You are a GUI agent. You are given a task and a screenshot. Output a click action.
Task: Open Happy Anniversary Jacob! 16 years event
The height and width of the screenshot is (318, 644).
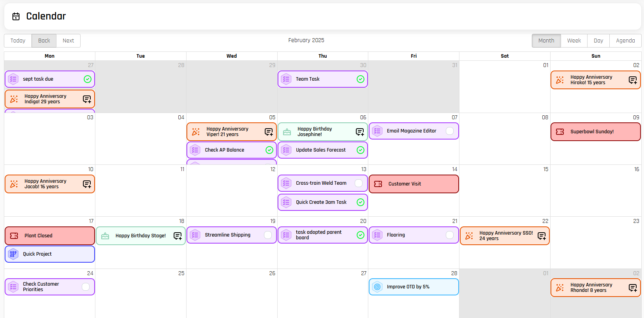(x=50, y=184)
